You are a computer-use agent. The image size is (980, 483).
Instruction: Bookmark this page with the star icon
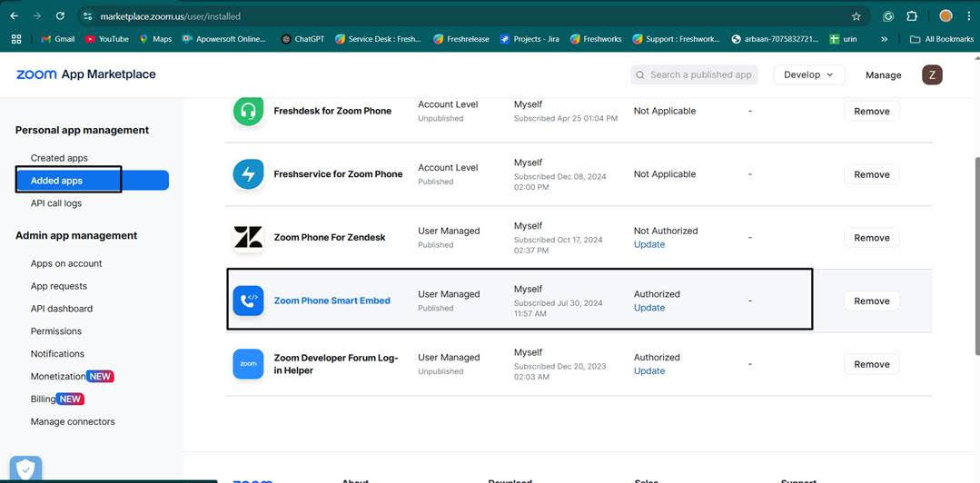856,16
